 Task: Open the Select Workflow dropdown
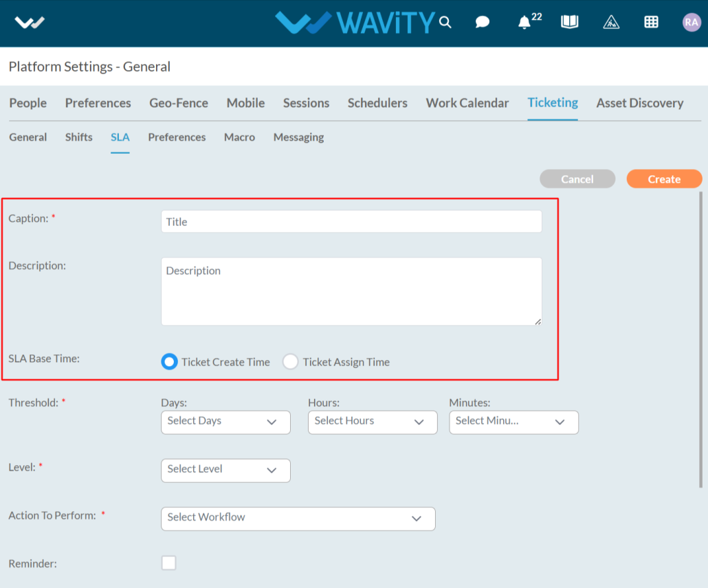(x=298, y=519)
